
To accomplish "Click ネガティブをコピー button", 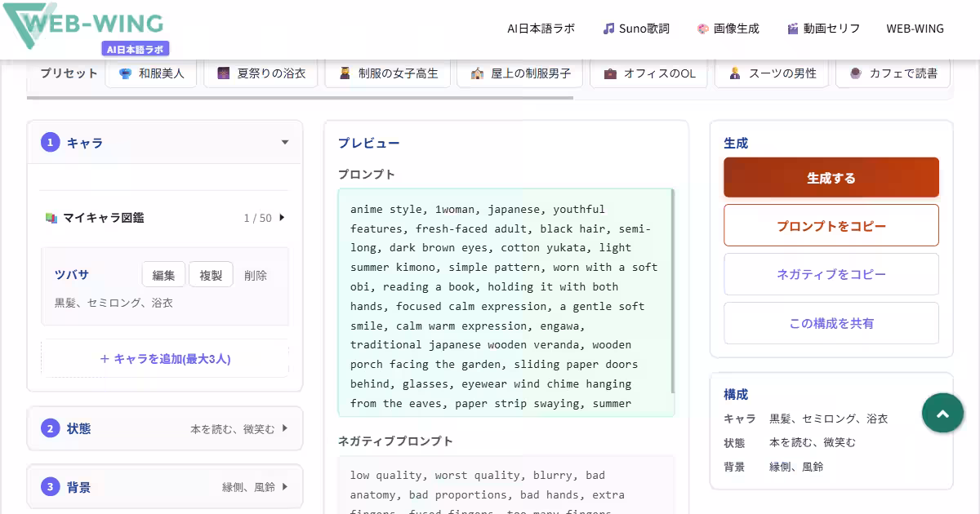I will 831,274.
